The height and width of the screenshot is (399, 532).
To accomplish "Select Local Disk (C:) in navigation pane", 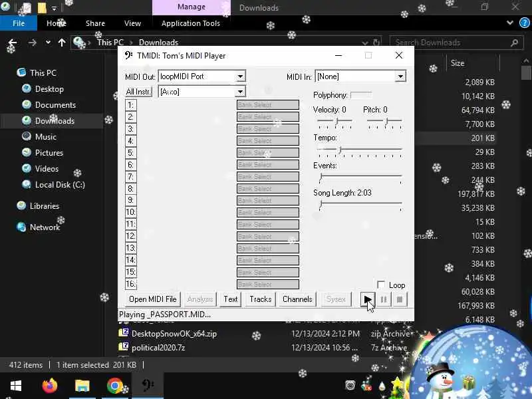I will click(60, 185).
